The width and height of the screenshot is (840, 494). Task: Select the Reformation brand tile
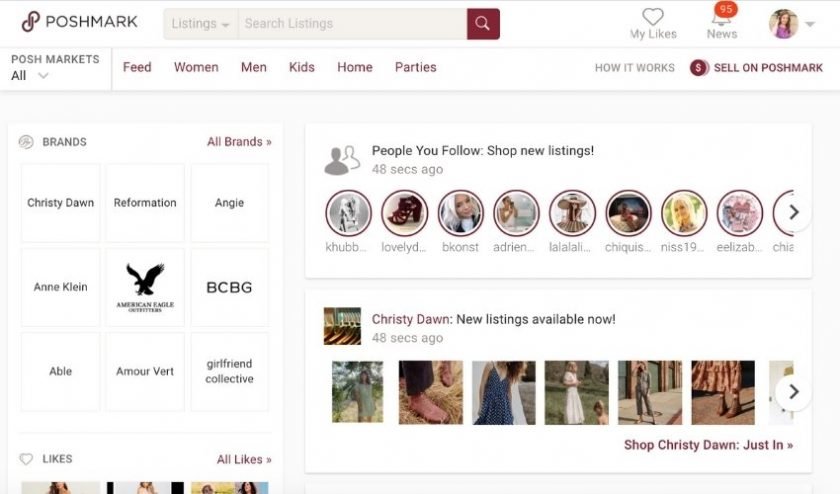pos(145,203)
